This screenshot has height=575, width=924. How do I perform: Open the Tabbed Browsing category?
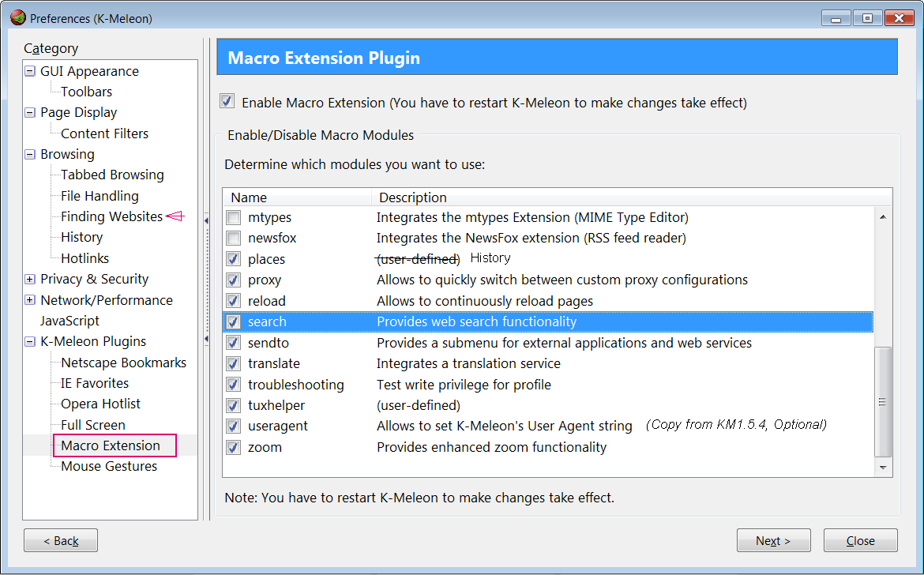(x=112, y=175)
